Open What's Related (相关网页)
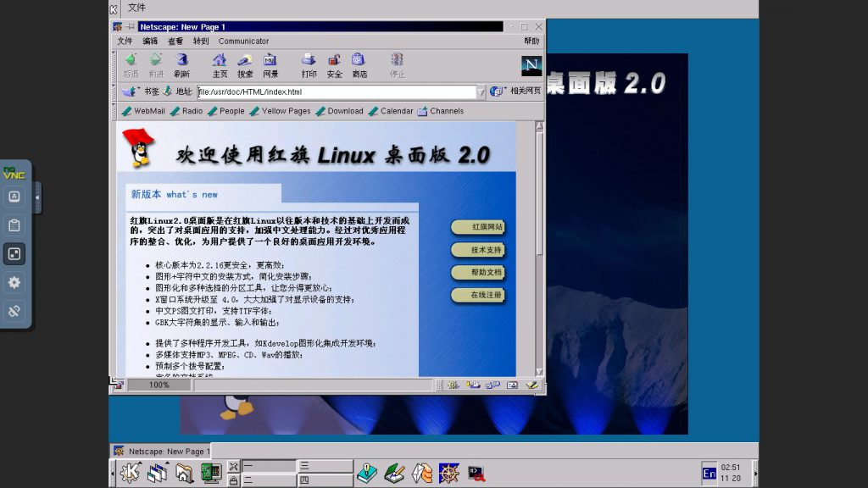This screenshot has width=868, height=488. 515,91
